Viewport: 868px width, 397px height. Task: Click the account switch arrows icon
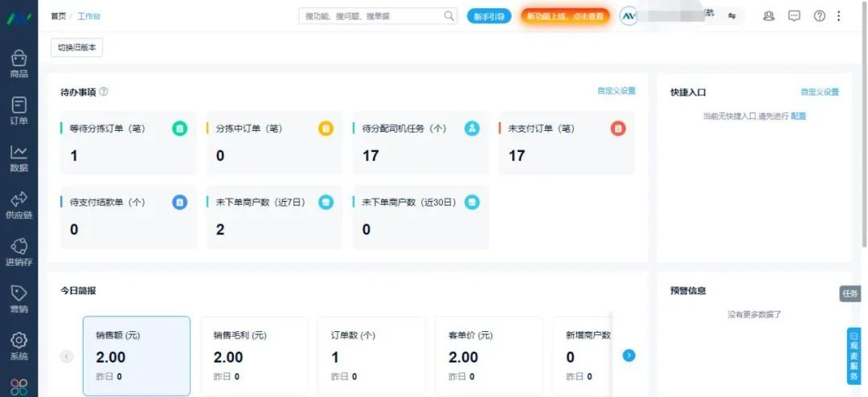pyautogui.click(x=732, y=16)
